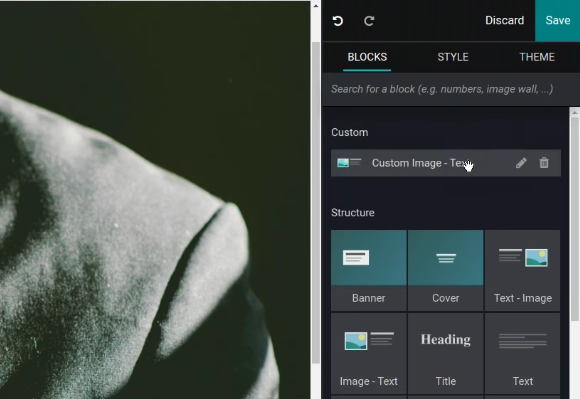Click the Custom section label
580x399 pixels.
[x=350, y=132]
